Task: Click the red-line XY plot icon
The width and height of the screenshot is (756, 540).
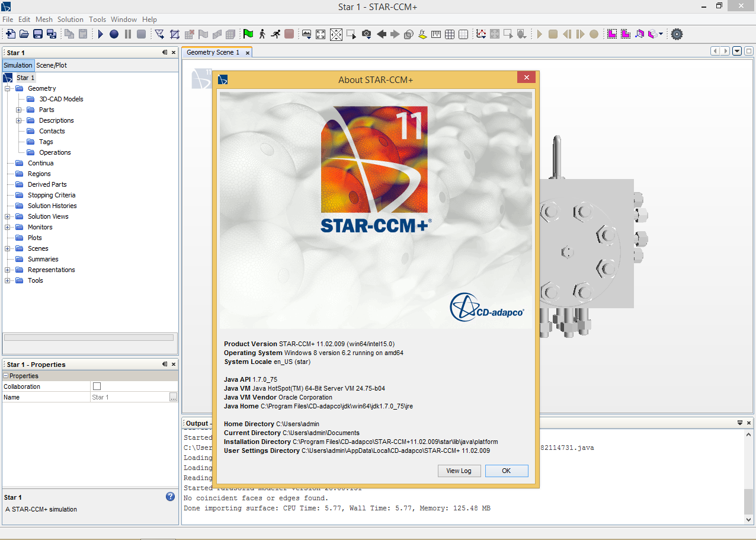Action: click(481, 34)
